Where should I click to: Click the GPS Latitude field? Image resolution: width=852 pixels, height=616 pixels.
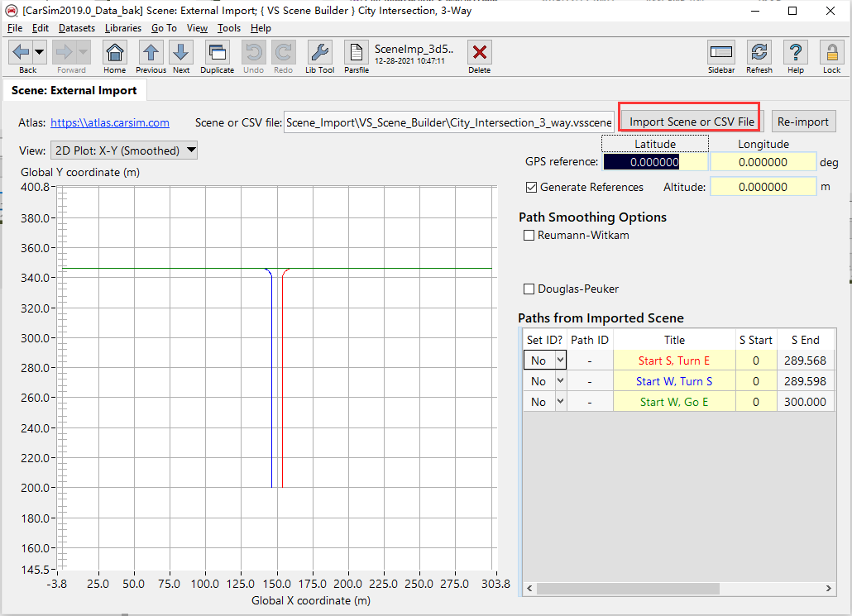click(x=655, y=162)
